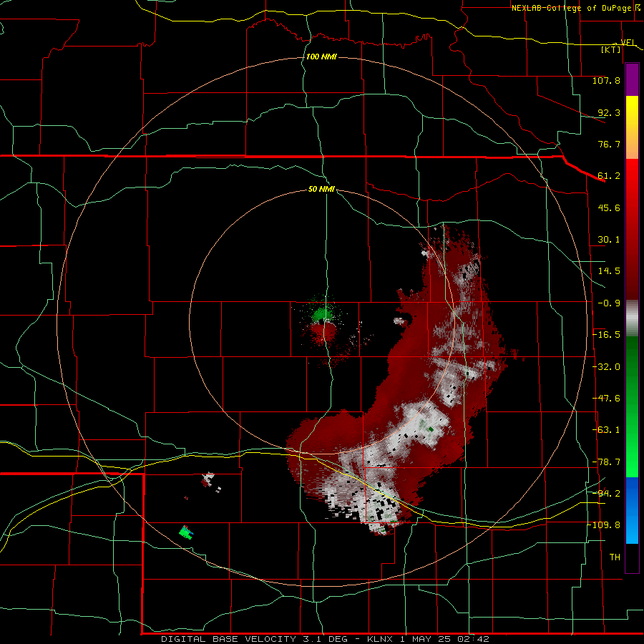The image size is (644, 644).
Task: Select the -78.7 scale value
Action: point(607,462)
